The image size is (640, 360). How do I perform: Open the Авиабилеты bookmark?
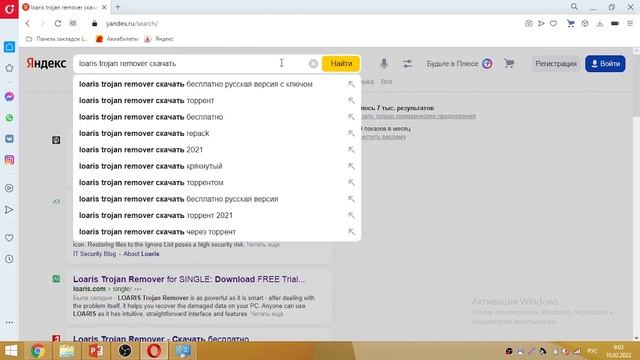[117, 39]
